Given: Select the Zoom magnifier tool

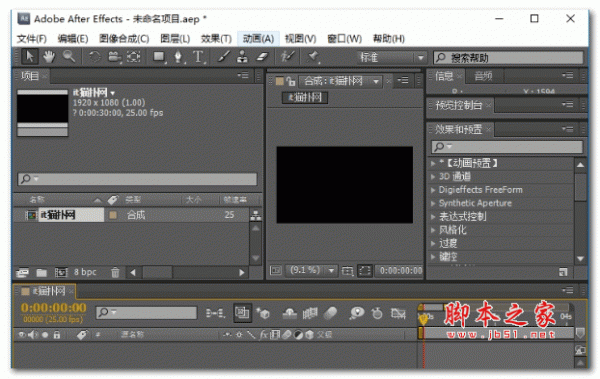Looking at the screenshot, I should point(69,57).
